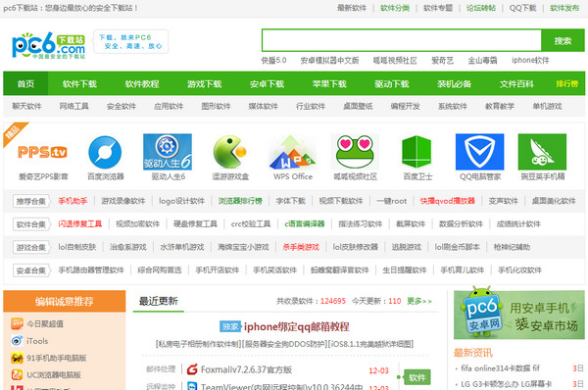Open the 苹果下载 navigation tab
This screenshot has height=390, width=588.
pyautogui.click(x=329, y=83)
